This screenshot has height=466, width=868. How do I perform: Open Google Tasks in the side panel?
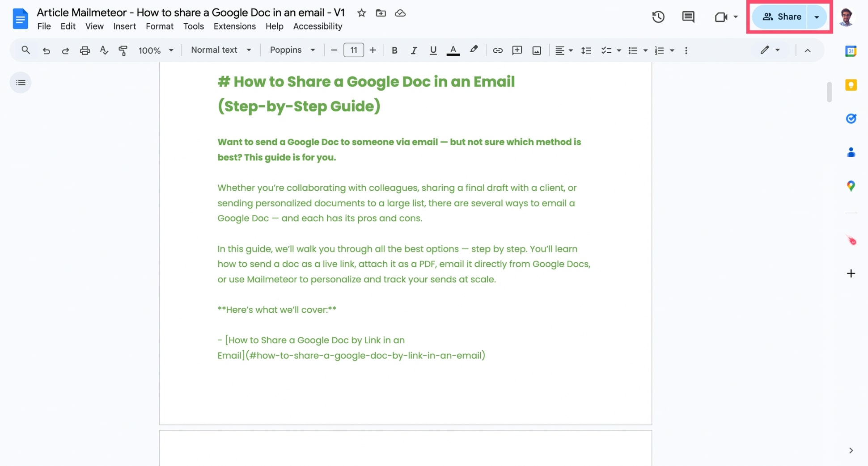point(851,119)
